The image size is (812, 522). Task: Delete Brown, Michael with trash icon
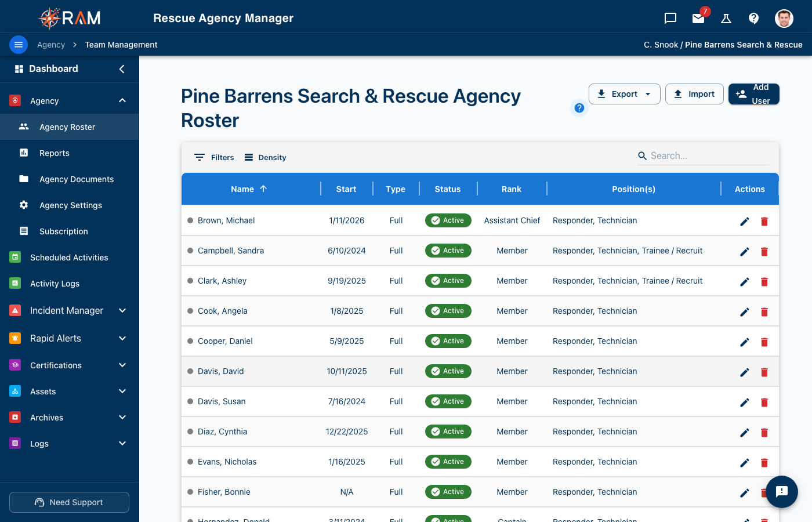pyautogui.click(x=764, y=222)
